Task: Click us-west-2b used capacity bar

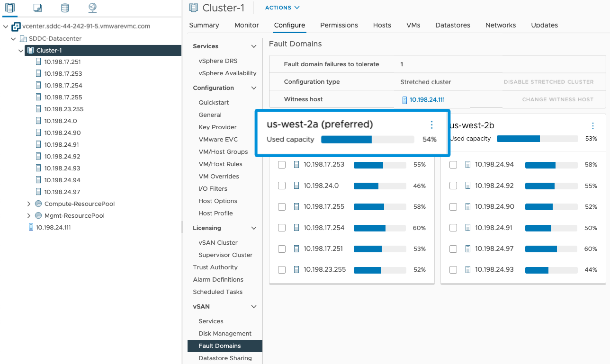Action: (x=538, y=139)
